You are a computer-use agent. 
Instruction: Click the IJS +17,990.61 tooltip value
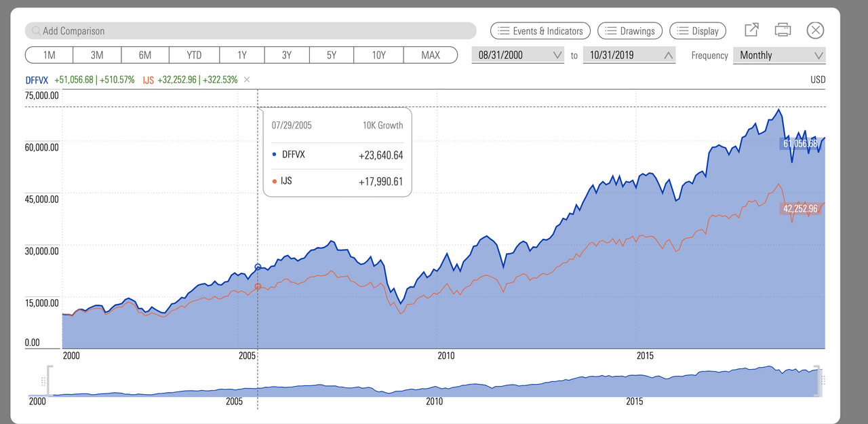click(381, 181)
